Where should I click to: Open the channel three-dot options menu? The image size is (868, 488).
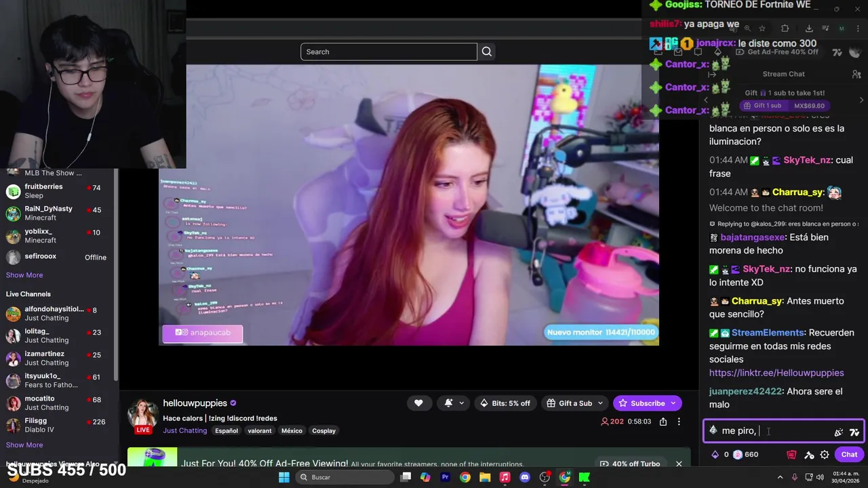pyautogui.click(x=679, y=422)
